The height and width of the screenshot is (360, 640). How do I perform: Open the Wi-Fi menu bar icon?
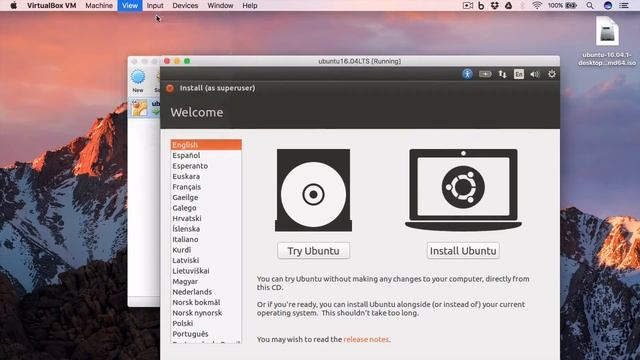click(x=537, y=5)
